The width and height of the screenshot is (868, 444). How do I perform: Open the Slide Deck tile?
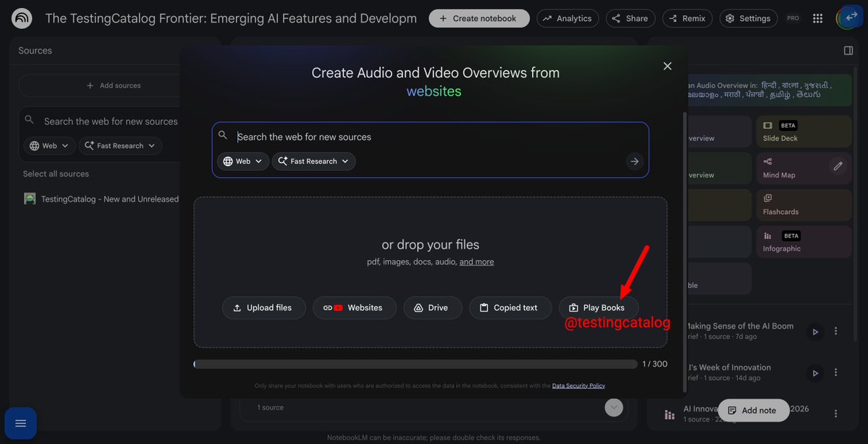click(804, 132)
